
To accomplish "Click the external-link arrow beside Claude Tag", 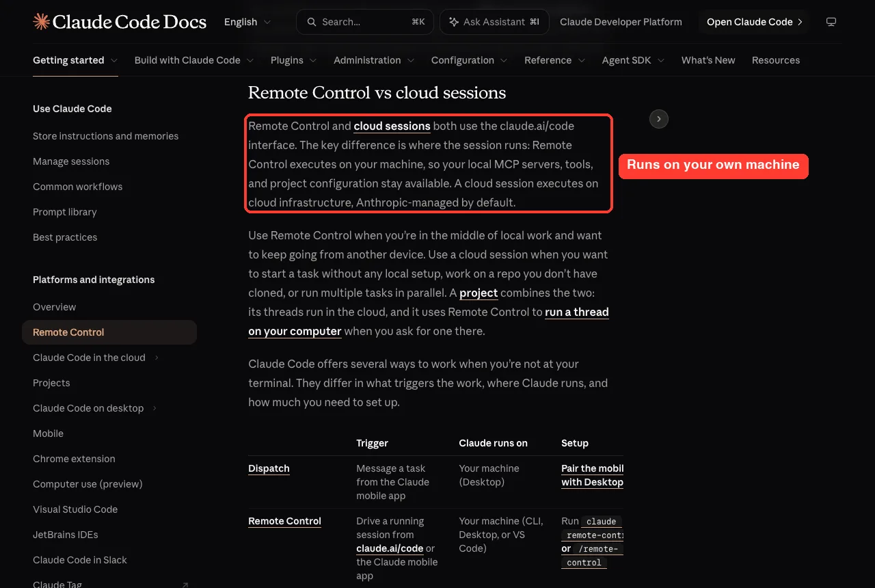I will tap(185, 585).
